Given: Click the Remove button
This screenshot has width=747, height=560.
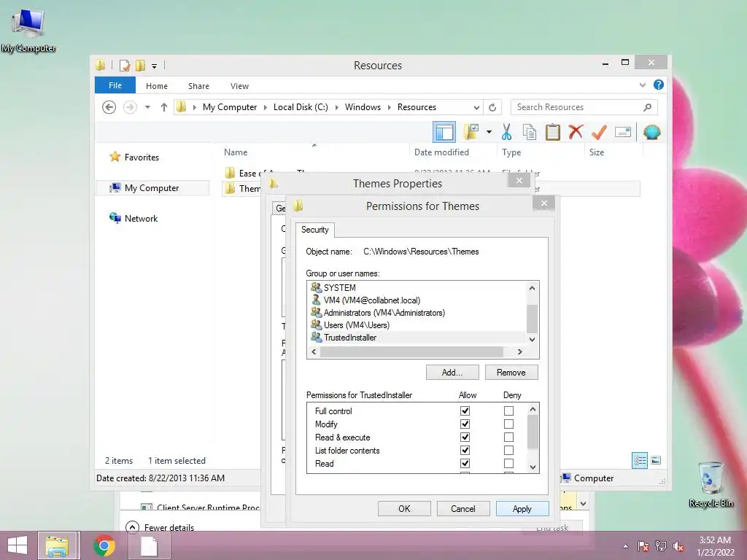Looking at the screenshot, I should 511,373.
